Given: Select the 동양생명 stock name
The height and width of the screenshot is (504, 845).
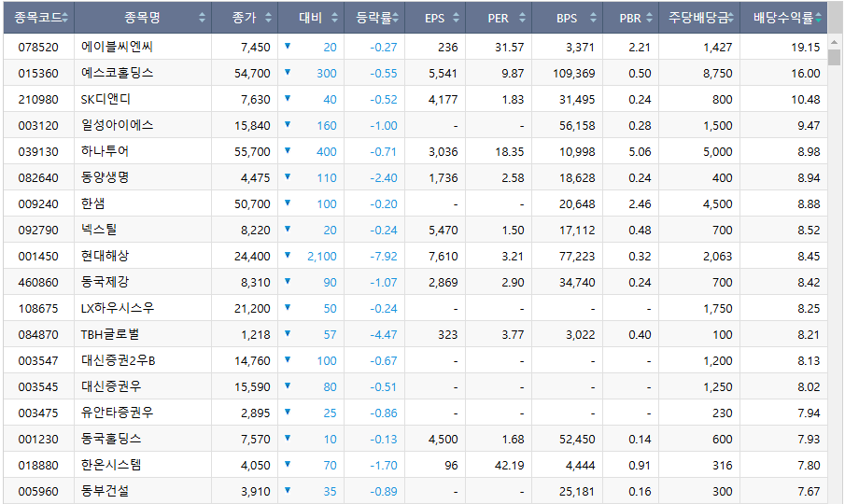Looking at the screenshot, I should (105, 177).
